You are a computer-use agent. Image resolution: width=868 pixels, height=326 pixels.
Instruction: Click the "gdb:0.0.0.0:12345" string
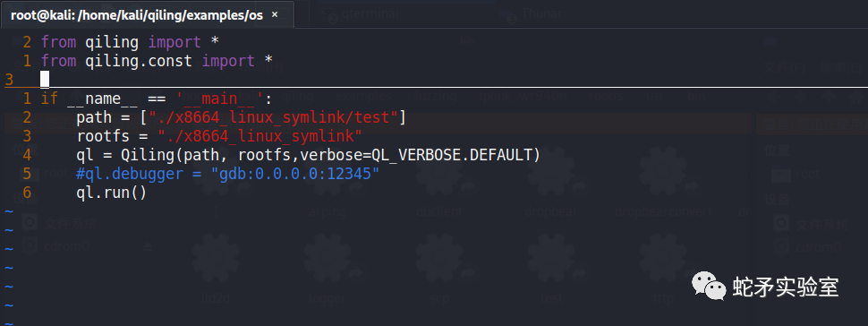pyautogui.click(x=295, y=174)
